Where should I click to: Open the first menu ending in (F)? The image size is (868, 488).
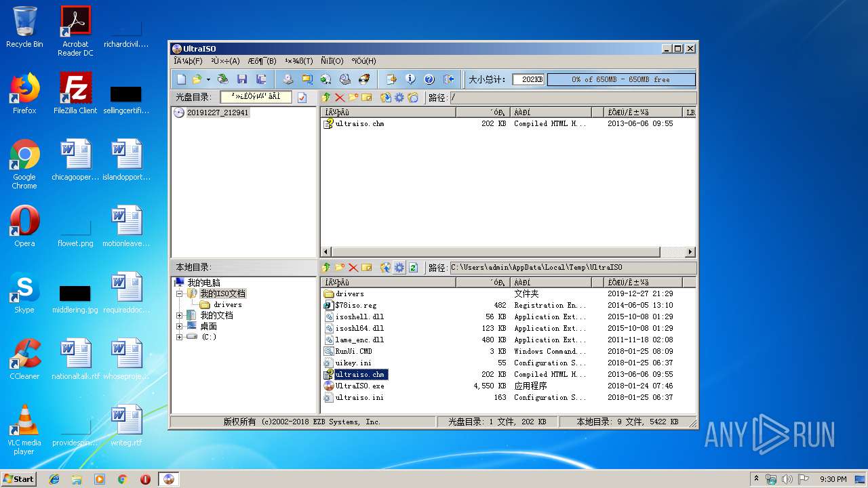pos(188,61)
